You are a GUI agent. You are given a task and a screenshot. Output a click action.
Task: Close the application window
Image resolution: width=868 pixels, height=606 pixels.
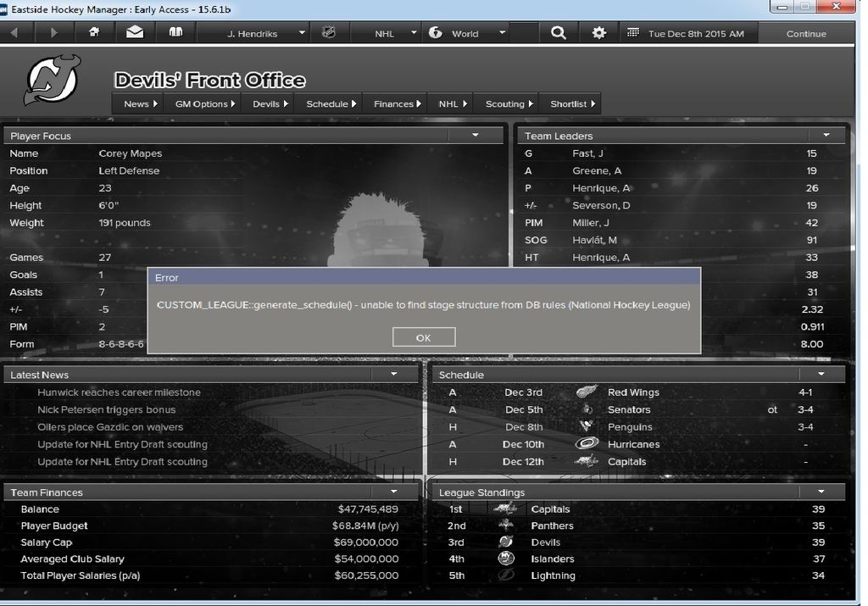coord(836,7)
